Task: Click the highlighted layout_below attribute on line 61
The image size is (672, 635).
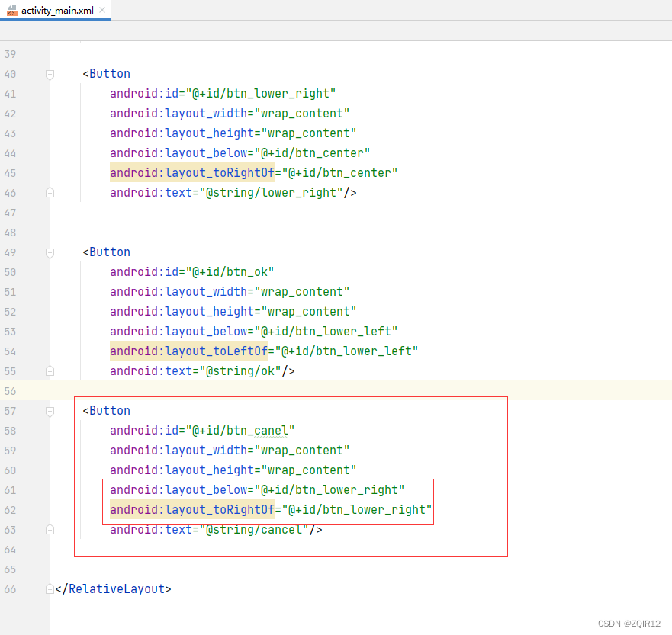Action: [x=181, y=489]
